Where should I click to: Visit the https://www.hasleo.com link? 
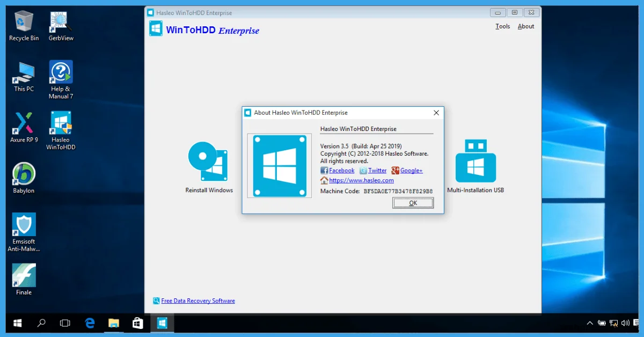tap(361, 181)
